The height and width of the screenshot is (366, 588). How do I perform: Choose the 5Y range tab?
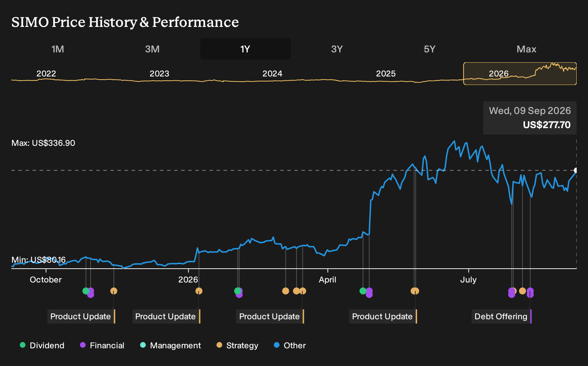(430, 49)
